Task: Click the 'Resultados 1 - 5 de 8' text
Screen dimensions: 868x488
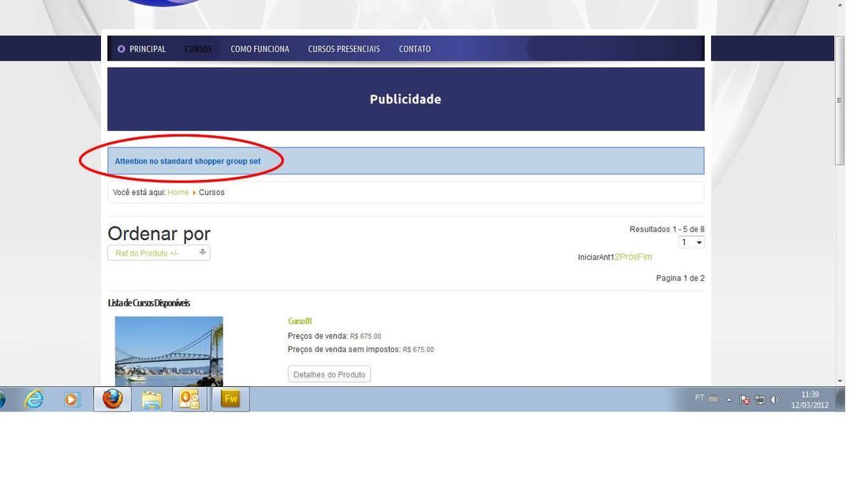Action: tap(667, 229)
